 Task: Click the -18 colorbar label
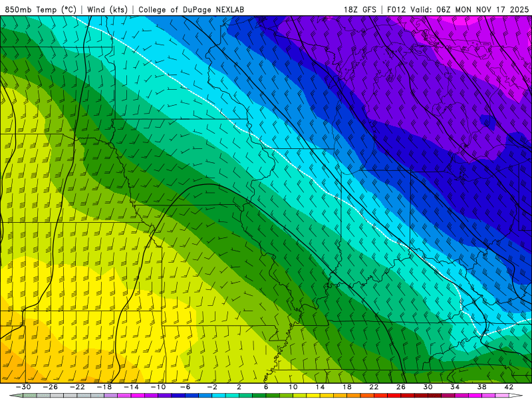104,387
